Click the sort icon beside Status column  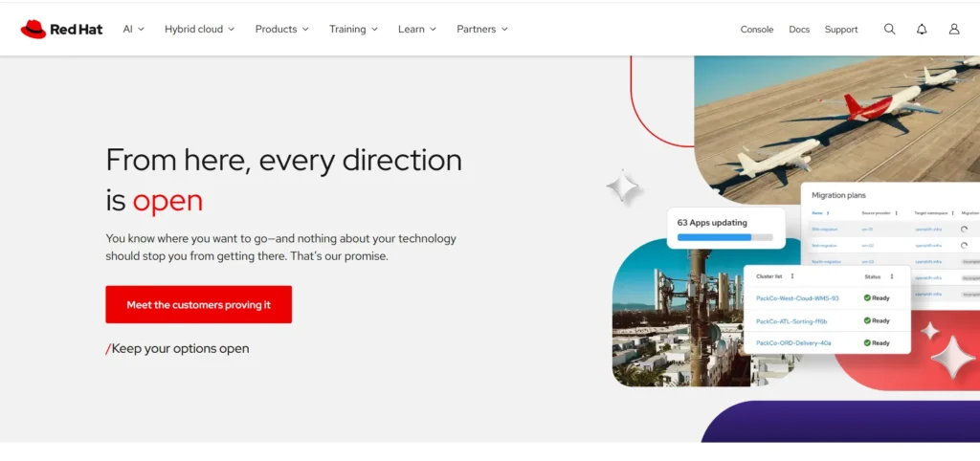[x=892, y=276]
